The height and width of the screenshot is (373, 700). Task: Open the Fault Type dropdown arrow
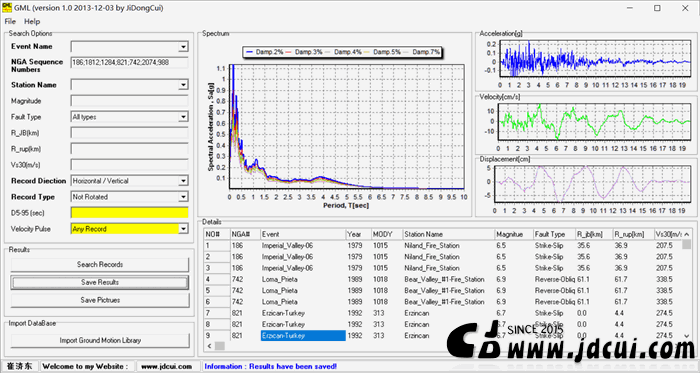183,117
